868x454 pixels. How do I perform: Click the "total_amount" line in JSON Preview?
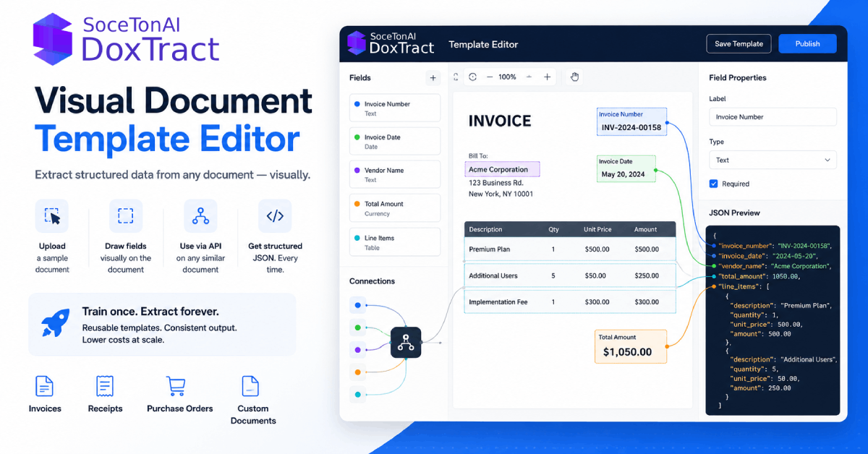[759, 276]
